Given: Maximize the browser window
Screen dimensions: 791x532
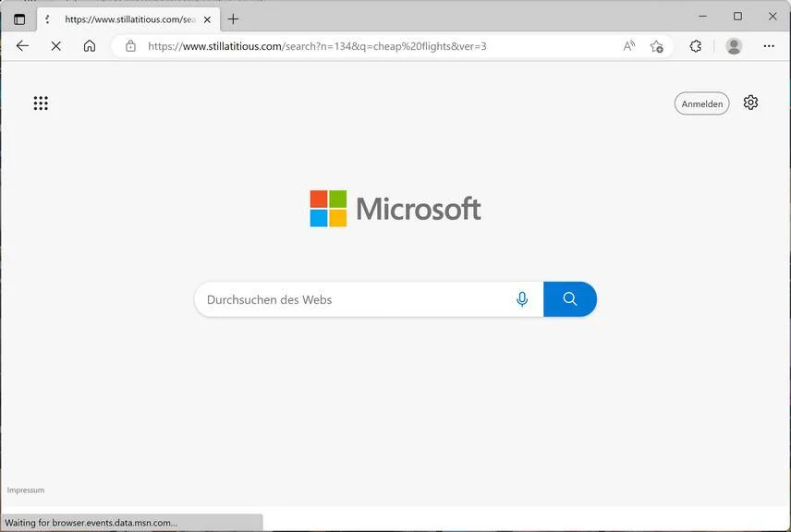Looking at the screenshot, I should click(x=737, y=16).
